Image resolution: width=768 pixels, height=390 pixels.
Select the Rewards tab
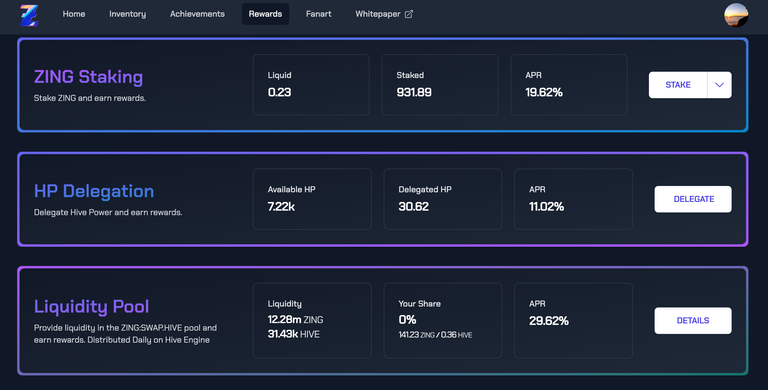point(265,14)
